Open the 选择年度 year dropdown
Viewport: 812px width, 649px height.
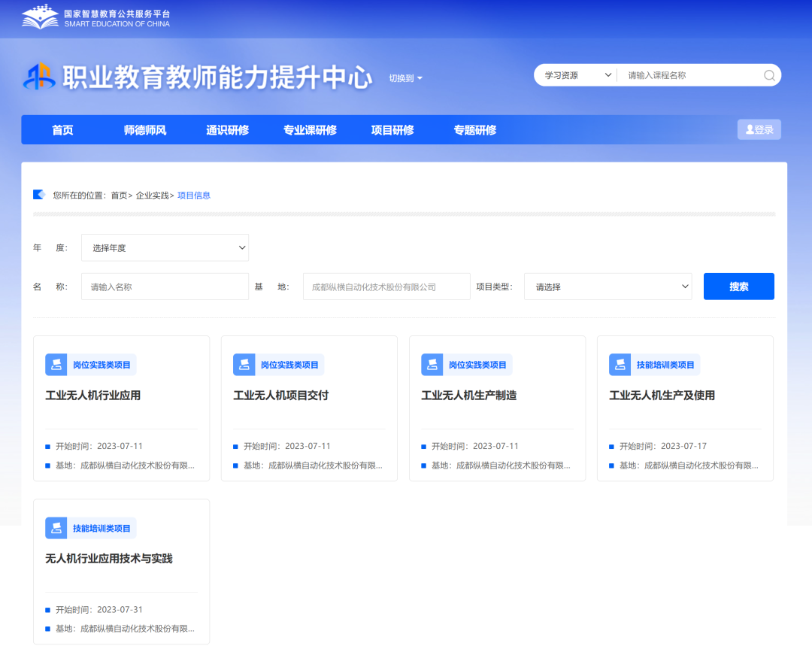[165, 247]
